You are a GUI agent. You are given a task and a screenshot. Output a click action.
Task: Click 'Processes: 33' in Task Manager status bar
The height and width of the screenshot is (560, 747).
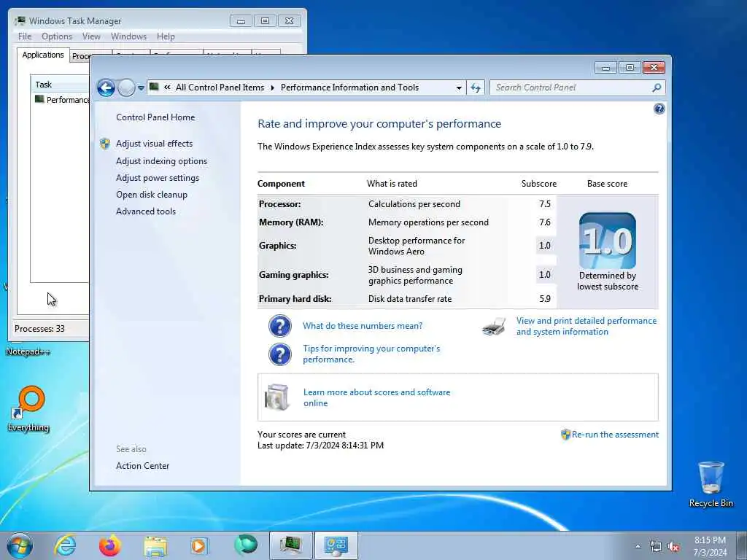[39, 329]
